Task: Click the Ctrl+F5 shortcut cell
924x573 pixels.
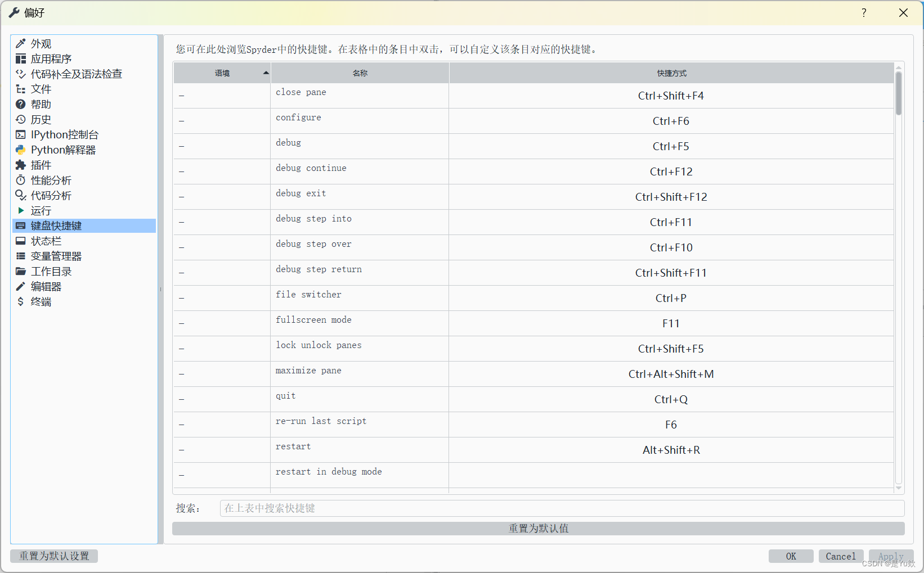Action: (x=671, y=146)
